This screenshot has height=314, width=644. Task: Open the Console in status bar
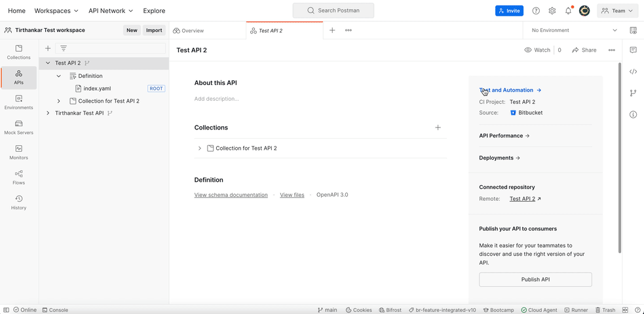[56, 310]
